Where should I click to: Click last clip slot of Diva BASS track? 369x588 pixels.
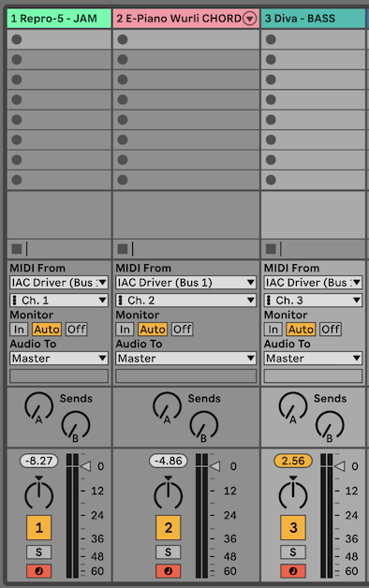click(x=313, y=180)
